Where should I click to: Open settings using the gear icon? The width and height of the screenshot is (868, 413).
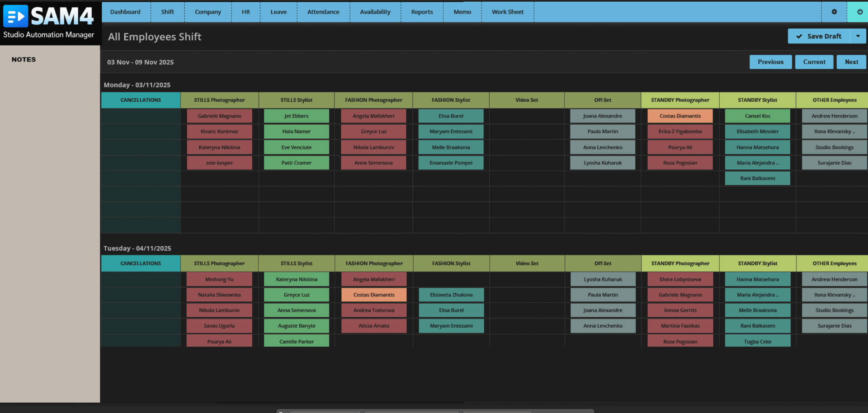pos(834,12)
